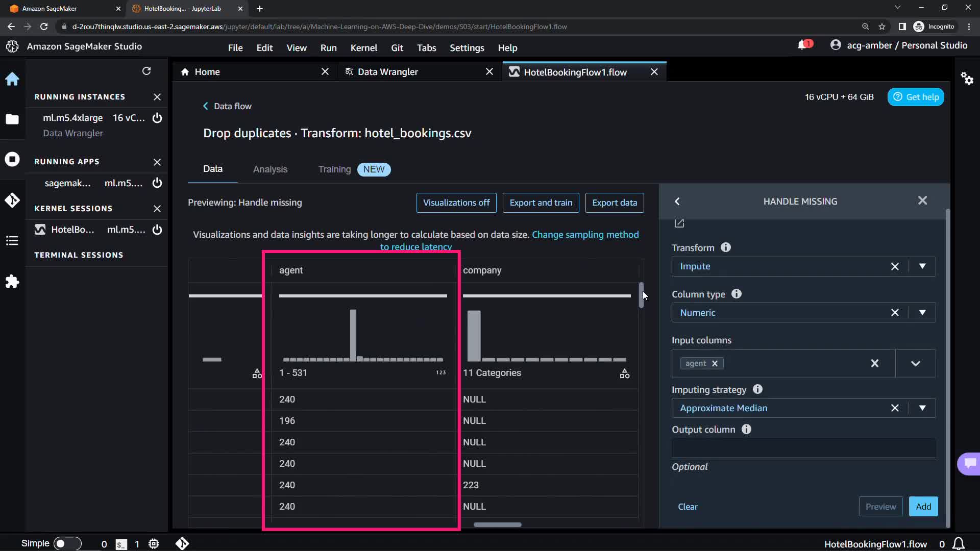Click the Add button
This screenshot has height=551, width=980.
(x=923, y=507)
